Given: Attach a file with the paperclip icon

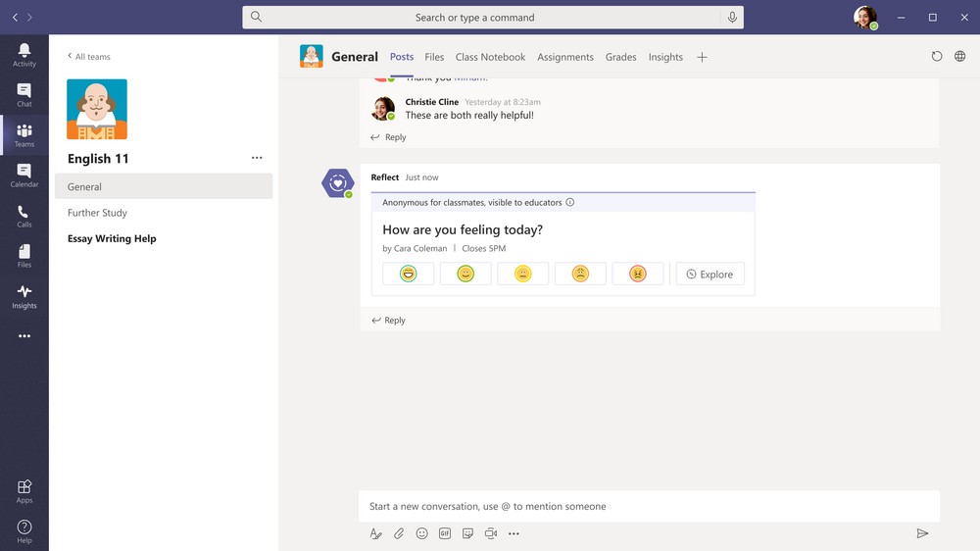Looking at the screenshot, I should click(x=399, y=533).
